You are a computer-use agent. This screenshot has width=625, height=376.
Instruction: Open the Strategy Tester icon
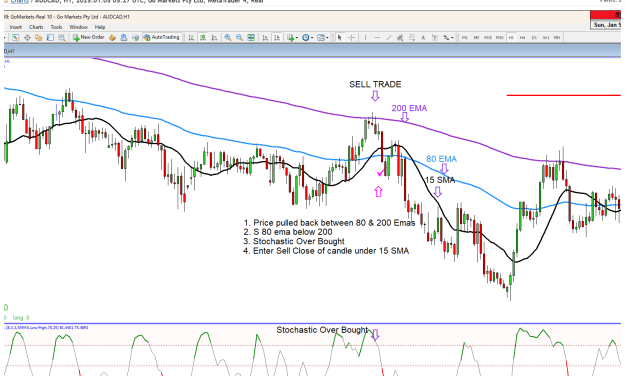tap(62, 37)
